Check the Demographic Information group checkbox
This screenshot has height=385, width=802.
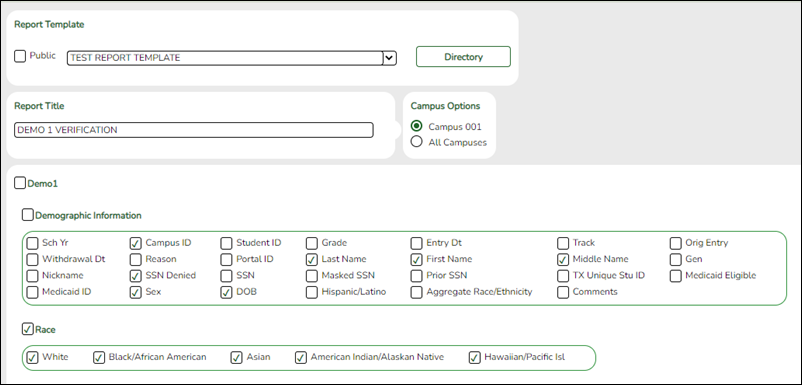click(x=28, y=215)
